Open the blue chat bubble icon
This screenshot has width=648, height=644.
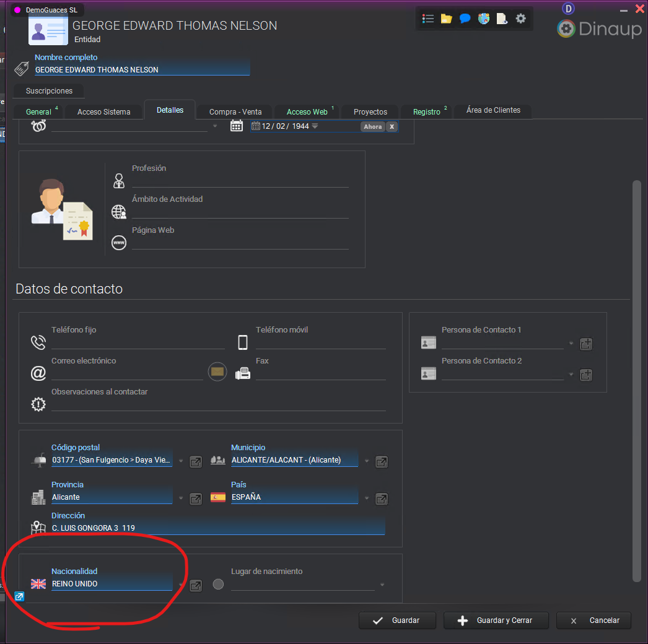465,19
